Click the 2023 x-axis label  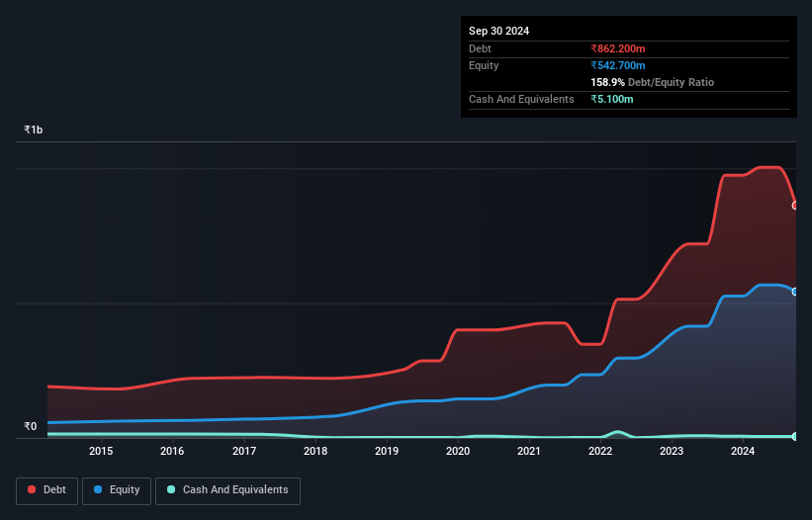[672, 451]
